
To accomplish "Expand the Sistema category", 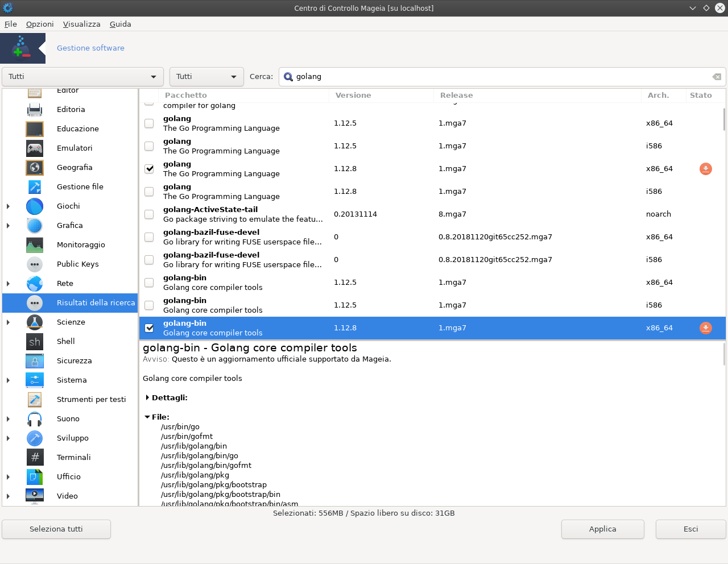I will (x=8, y=380).
